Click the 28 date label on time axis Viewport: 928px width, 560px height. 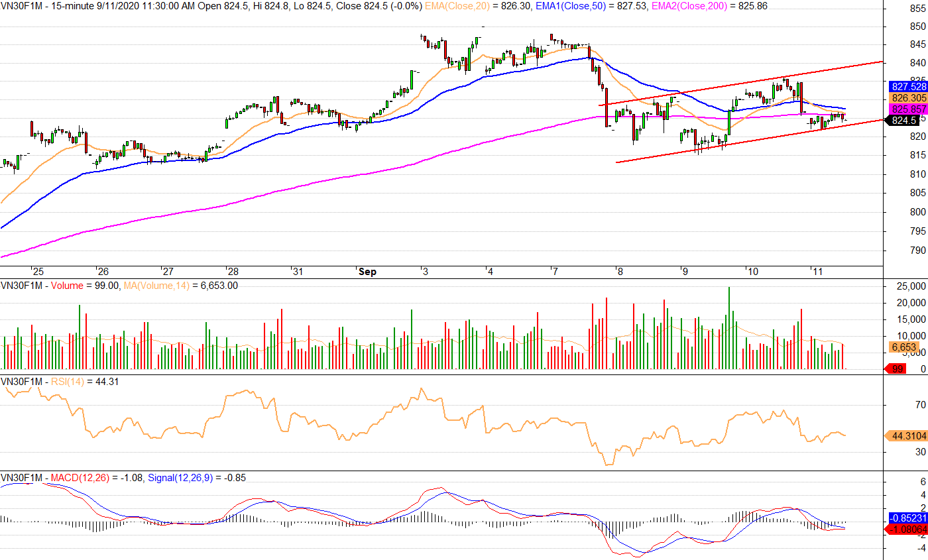point(233,272)
